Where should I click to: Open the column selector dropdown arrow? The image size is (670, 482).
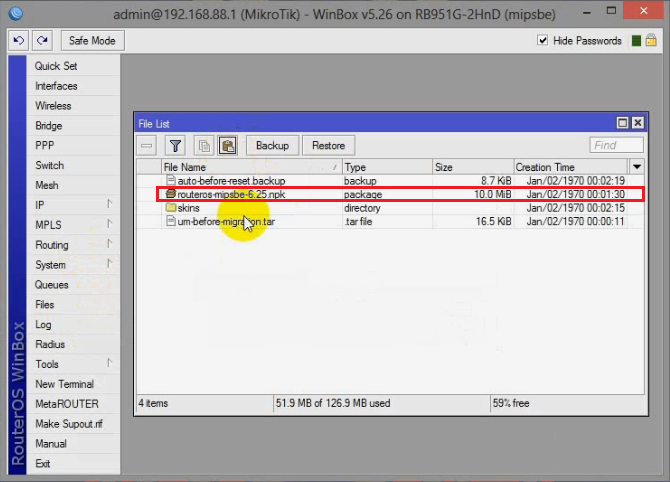click(x=637, y=167)
